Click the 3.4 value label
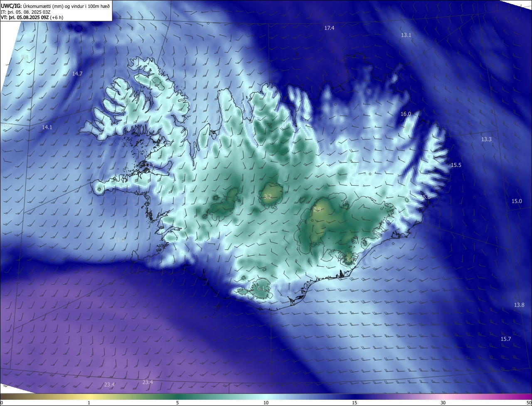 [x=350, y=259]
